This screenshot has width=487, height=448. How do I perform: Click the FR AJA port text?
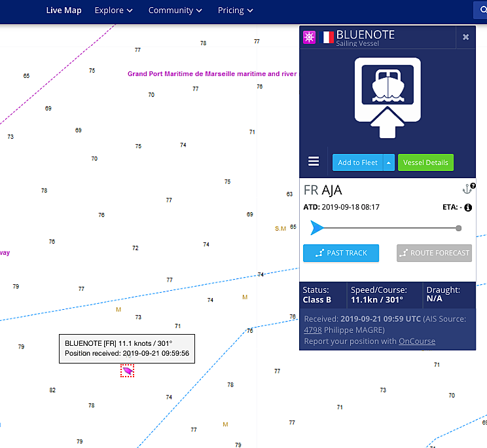pyautogui.click(x=323, y=190)
